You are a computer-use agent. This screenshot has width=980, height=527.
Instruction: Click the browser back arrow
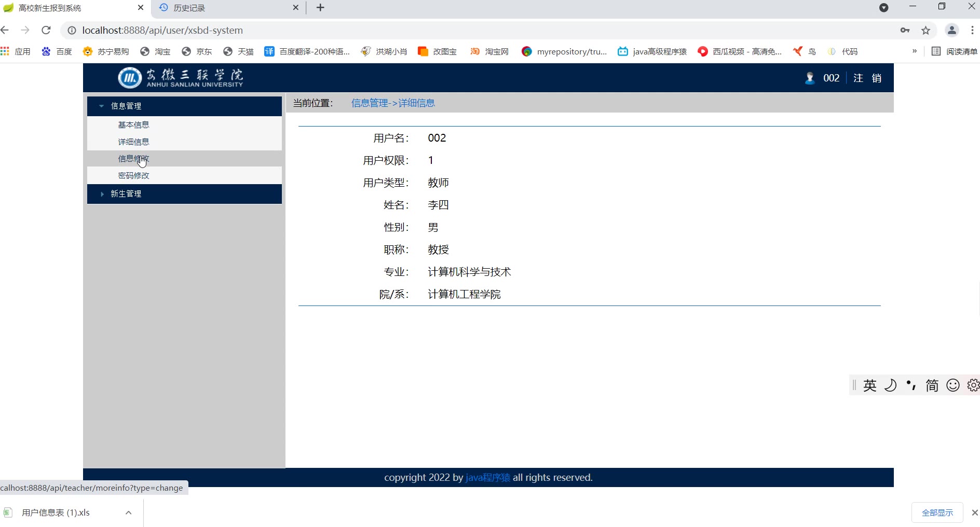pyautogui.click(x=5, y=30)
